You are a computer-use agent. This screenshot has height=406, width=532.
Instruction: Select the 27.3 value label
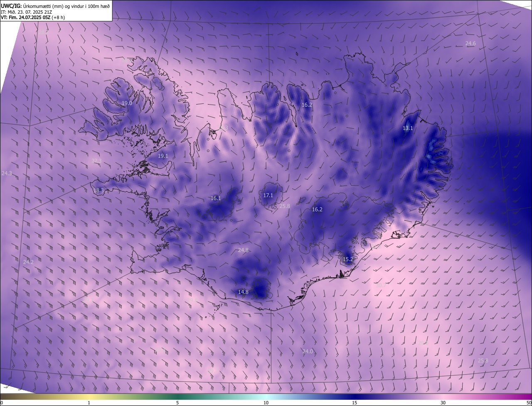(x=96, y=161)
